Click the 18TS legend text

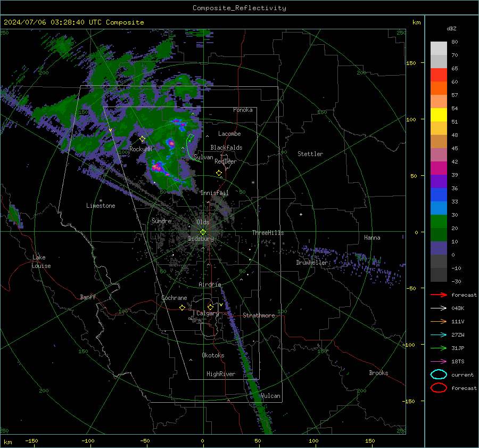point(458,362)
